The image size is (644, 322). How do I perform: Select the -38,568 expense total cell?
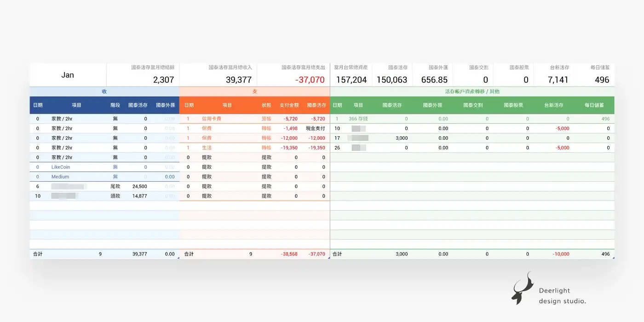289,254
